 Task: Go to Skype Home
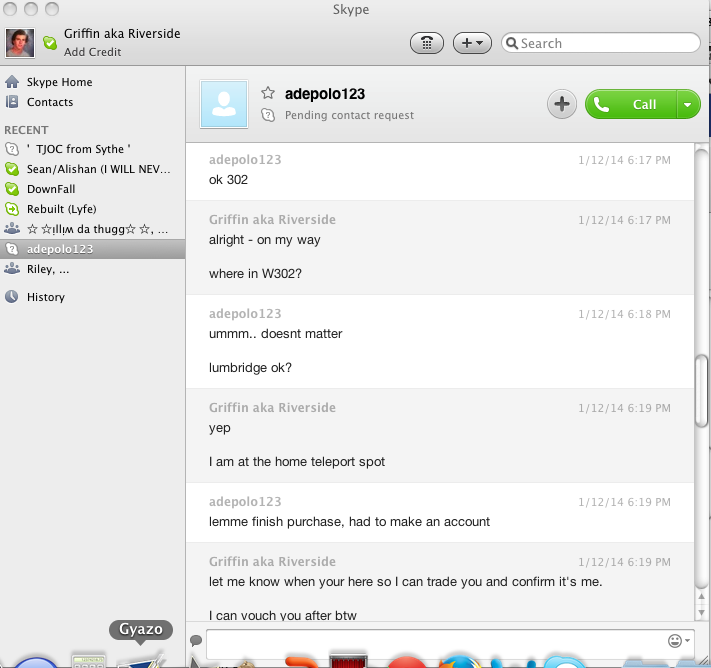tap(59, 82)
